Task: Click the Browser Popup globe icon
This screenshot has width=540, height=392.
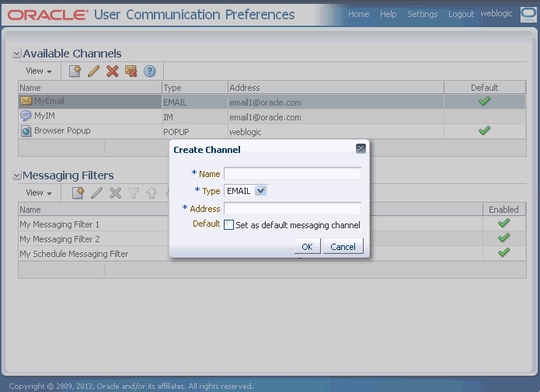Action: [x=26, y=130]
